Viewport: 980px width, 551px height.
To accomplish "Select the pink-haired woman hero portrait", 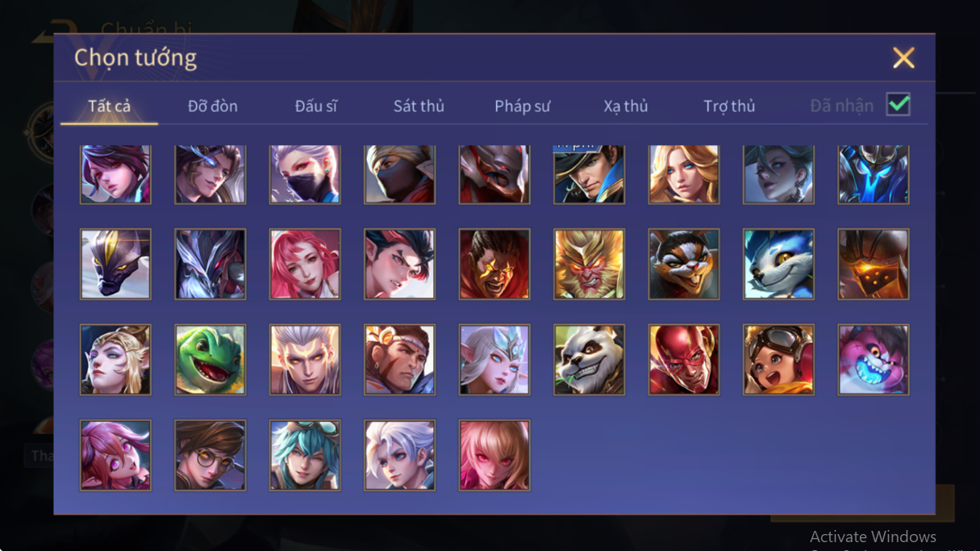I will click(305, 264).
